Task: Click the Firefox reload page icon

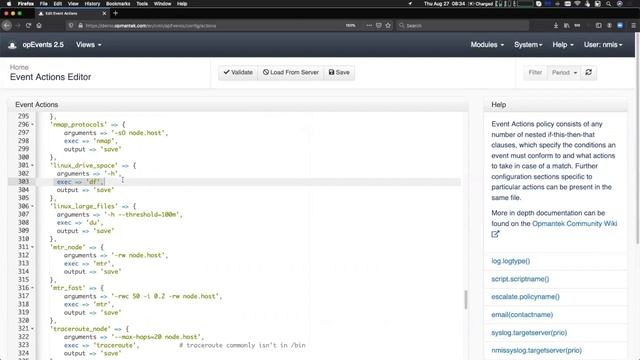Action: [x=28, y=25]
